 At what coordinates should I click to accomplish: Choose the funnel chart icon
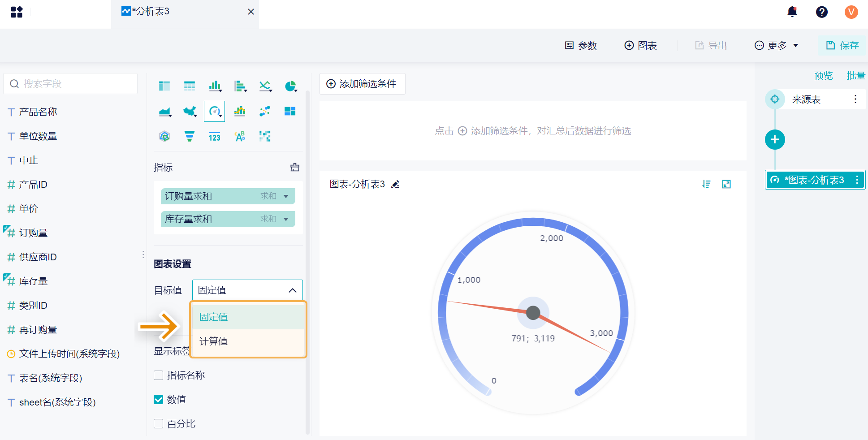click(x=190, y=136)
